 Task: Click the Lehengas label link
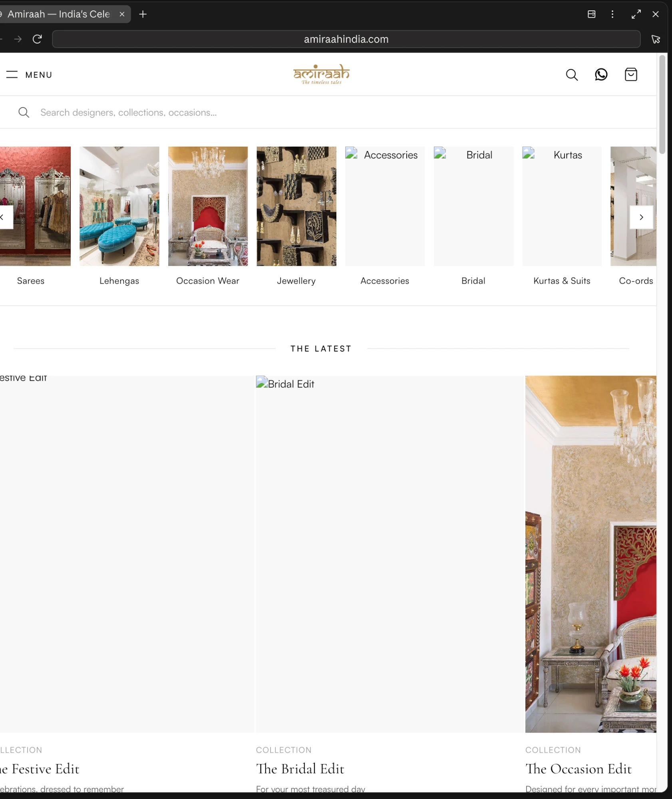click(x=119, y=281)
